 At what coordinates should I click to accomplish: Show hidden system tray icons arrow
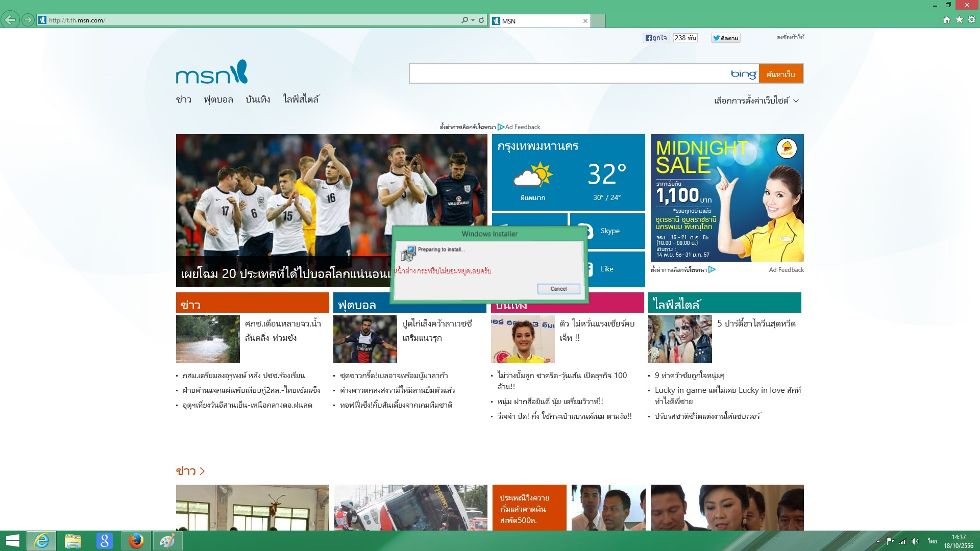[878, 541]
